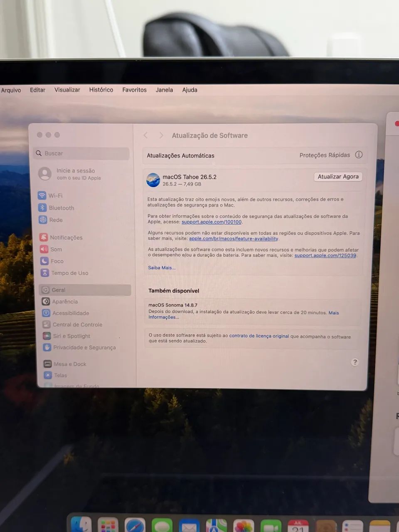
Task: Click the Atualização de Software title
Action: point(209,135)
